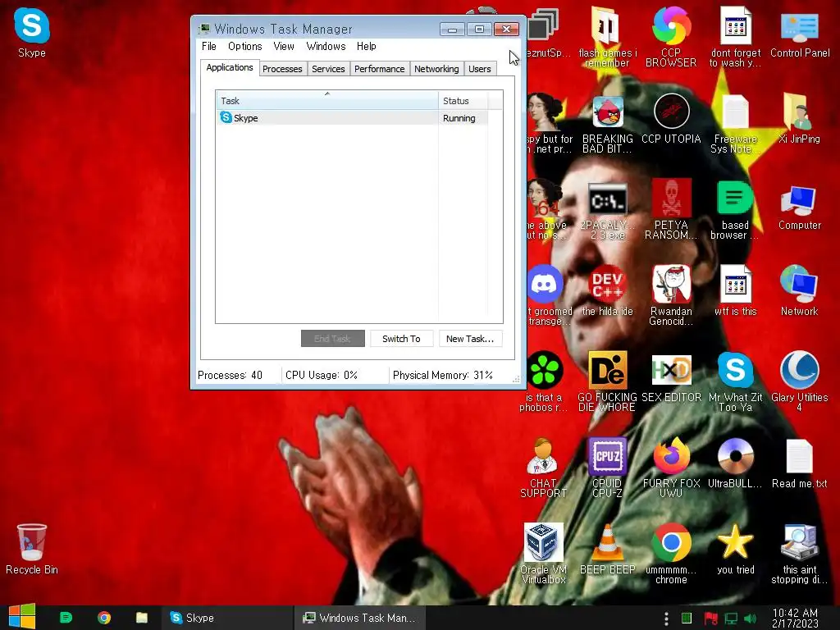Select the Skype row in task list
840x630 pixels.
(x=352, y=118)
